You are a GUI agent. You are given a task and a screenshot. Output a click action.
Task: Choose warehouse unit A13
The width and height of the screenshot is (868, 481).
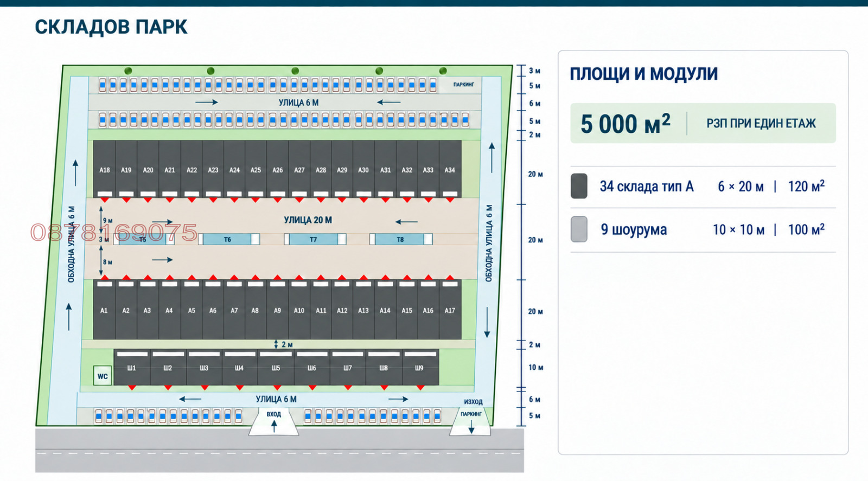(x=363, y=310)
